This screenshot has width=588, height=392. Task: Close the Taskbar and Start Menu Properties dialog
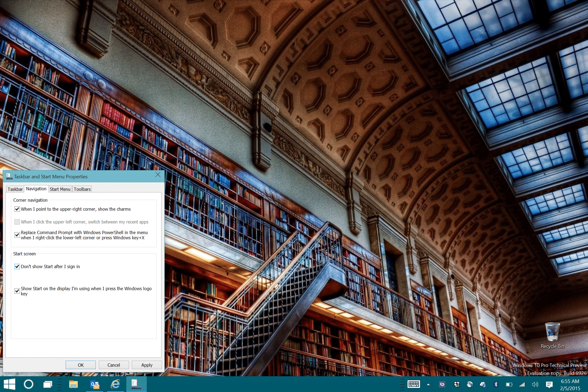pyautogui.click(x=158, y=175)
